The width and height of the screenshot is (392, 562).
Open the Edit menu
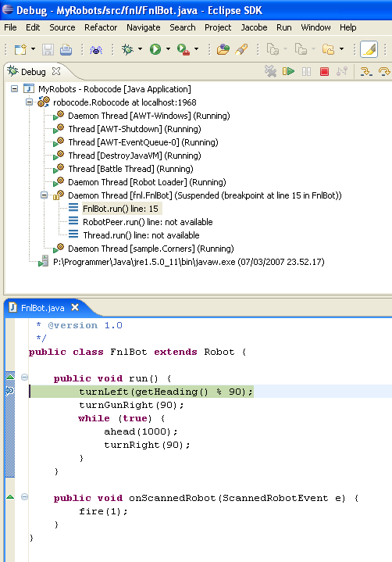(33, 27)
